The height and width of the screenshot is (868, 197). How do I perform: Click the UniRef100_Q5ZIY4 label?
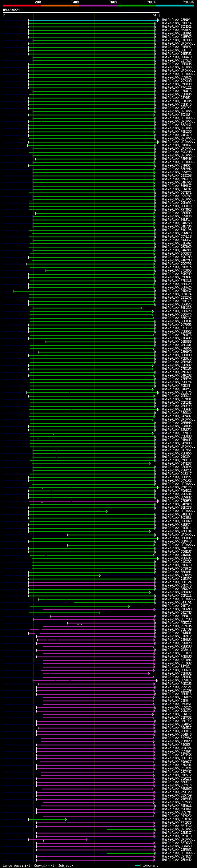point(177,108)
